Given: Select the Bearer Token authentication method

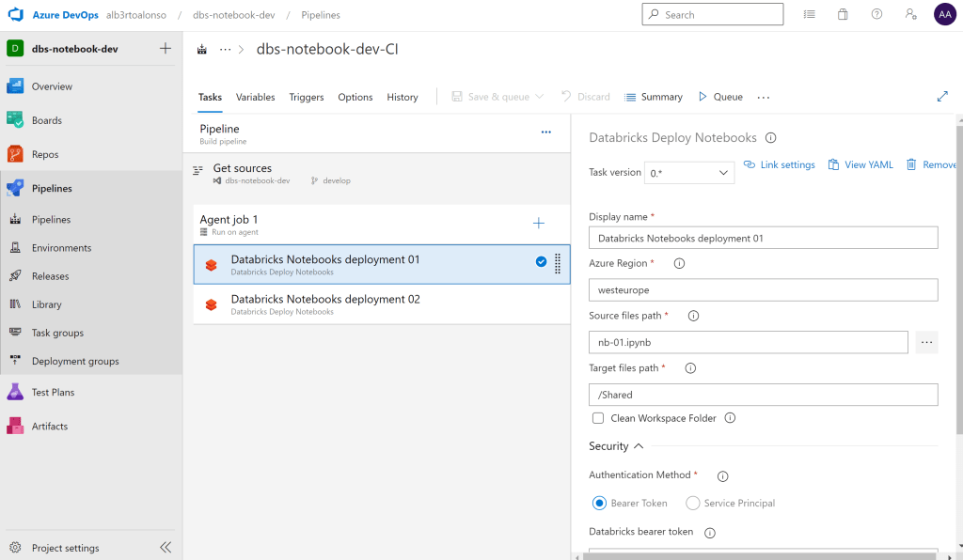Looking at the screenshot, I should click(600, 503).
